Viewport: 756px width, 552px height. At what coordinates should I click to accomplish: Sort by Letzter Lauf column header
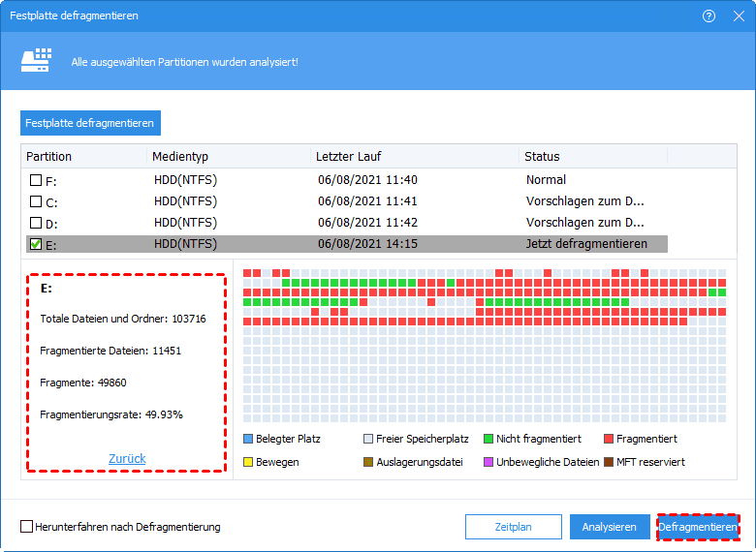415,157
